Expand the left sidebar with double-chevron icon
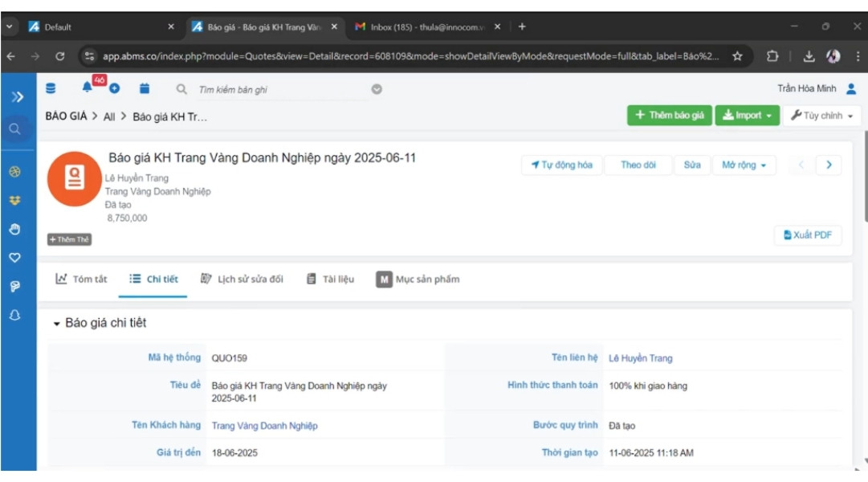 tap(17, 97)
